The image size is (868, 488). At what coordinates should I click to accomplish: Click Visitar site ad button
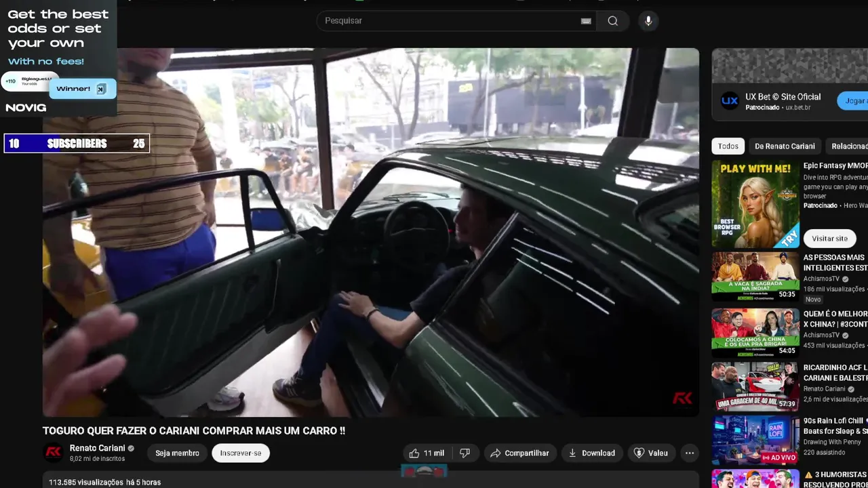coord(830,239)
